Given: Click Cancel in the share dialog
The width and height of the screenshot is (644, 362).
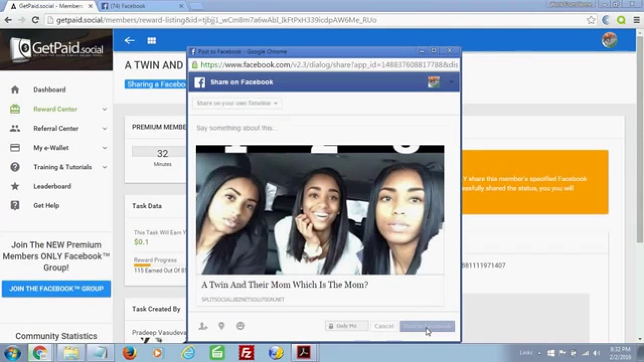Looking at the screenshot, I should (384, 326).
